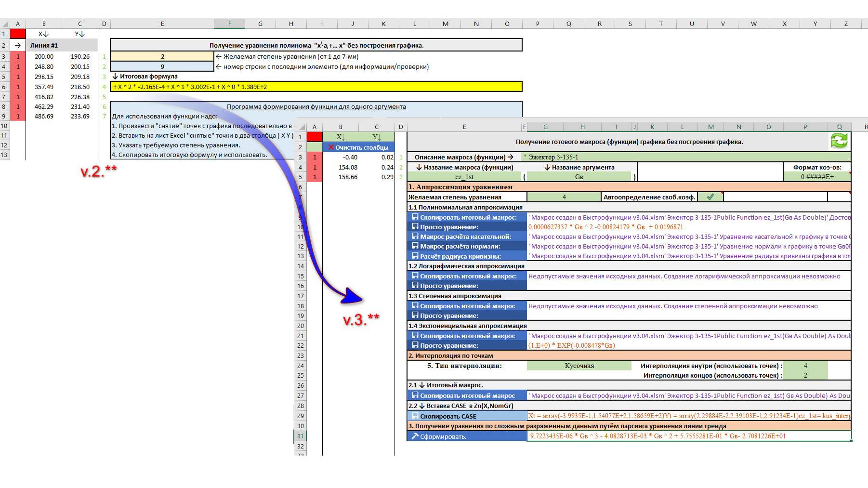Select the cell with value 190.26
Image resolution: width=868 pixels, height=488 pixels.
click(x=80, y=56)
